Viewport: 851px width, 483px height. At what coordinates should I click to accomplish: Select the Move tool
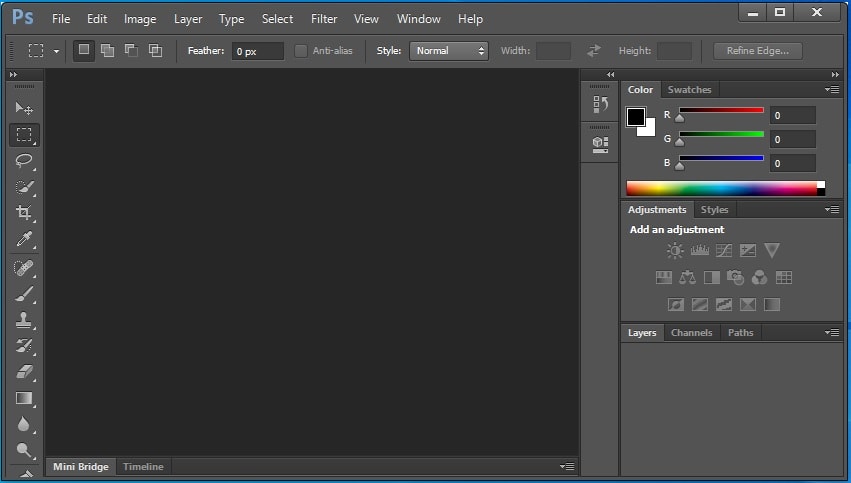(24, 108)
